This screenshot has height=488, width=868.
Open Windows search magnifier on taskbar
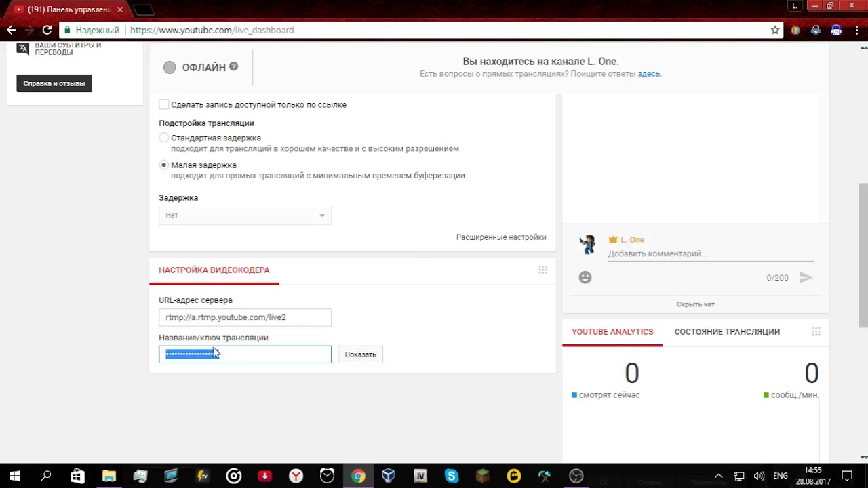pyautogui.click(x=45, y=476)
